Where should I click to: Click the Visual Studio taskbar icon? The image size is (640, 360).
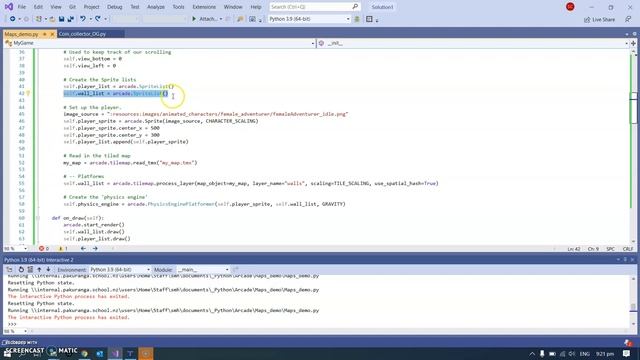[x=116, y=353]
